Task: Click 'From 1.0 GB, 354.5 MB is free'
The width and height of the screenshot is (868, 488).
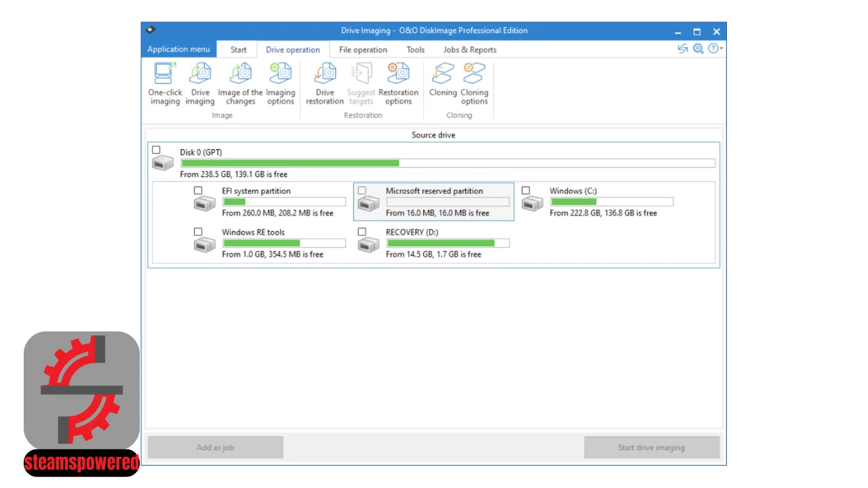Action: pyautogui.click(x=273, y=254)
